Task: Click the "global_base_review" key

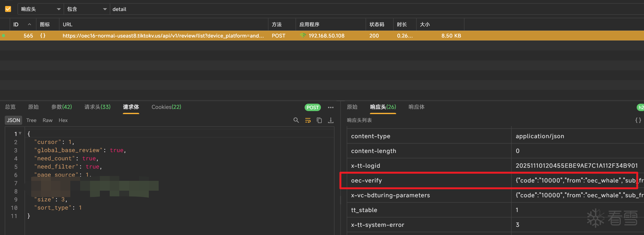Action: (68, 150)
